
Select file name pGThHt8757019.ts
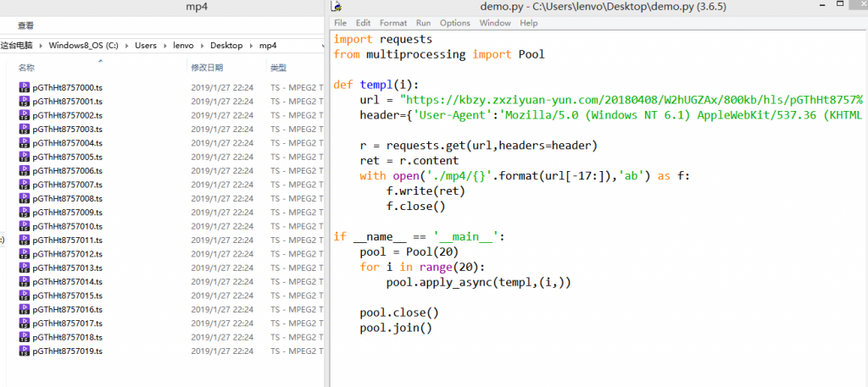[x=68, y=351]
